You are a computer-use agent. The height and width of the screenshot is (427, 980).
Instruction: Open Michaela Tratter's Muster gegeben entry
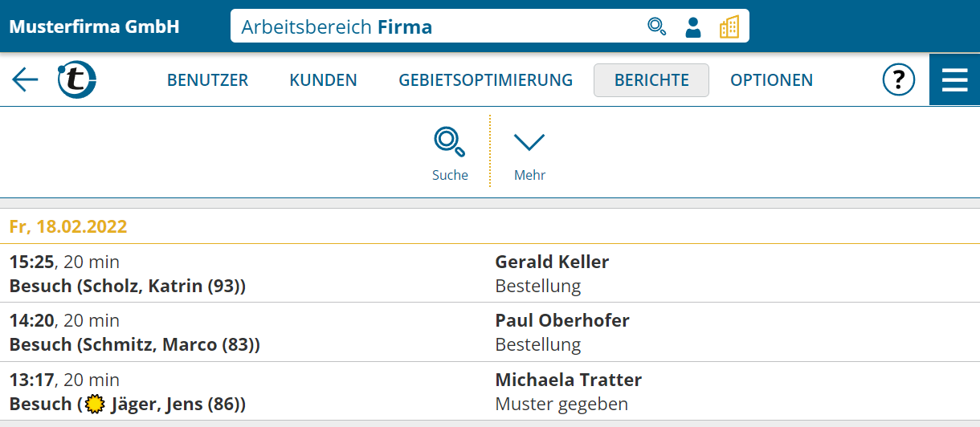tap(490, 392)
